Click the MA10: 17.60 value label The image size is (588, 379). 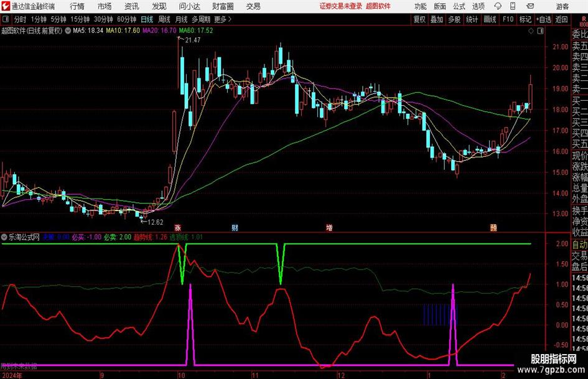click(x=123, y=30)
